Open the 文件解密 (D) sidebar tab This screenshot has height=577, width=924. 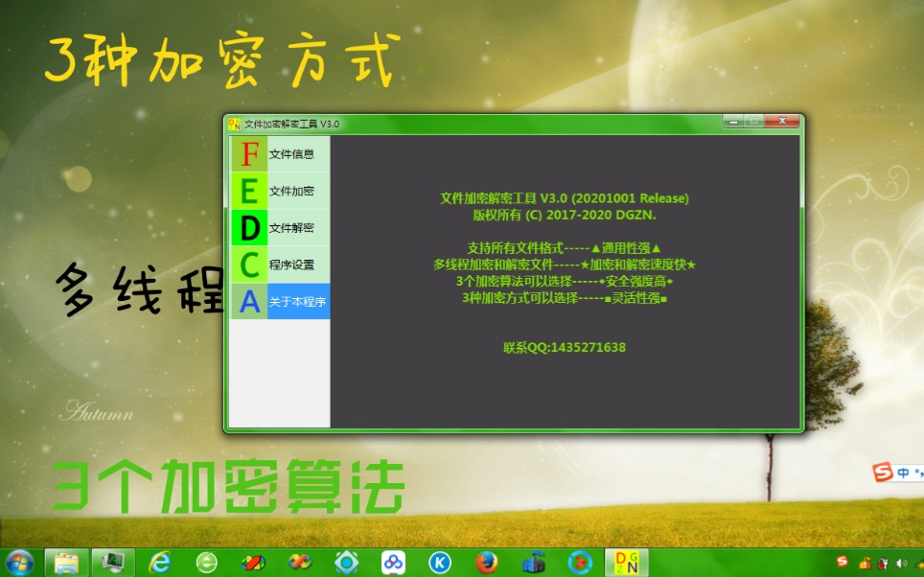(280, 227)
